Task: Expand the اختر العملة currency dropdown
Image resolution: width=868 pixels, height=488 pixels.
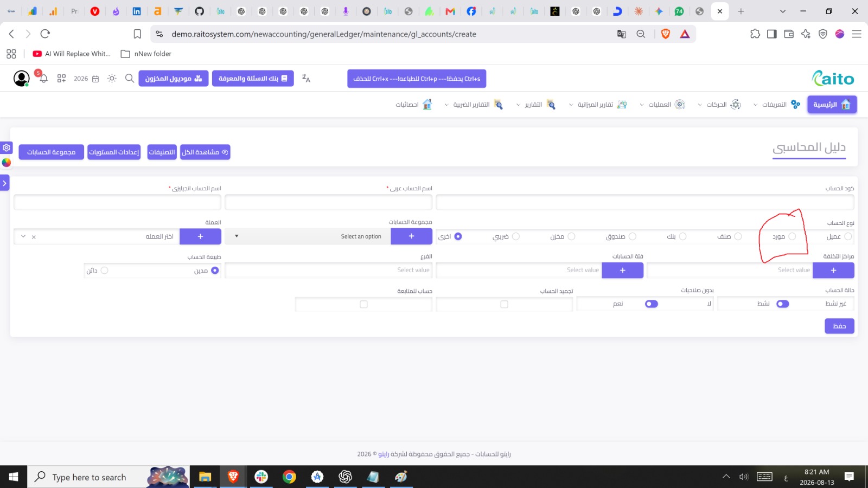Action: (x=97, y=236)
